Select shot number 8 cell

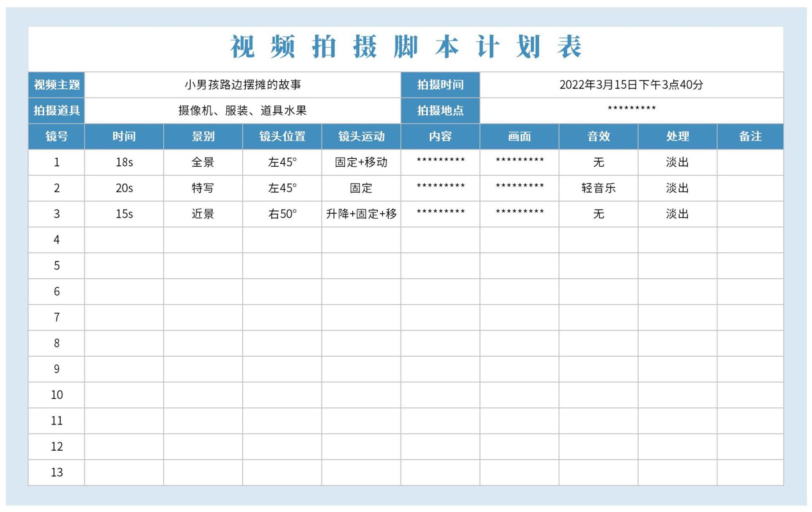pos(56,343)
